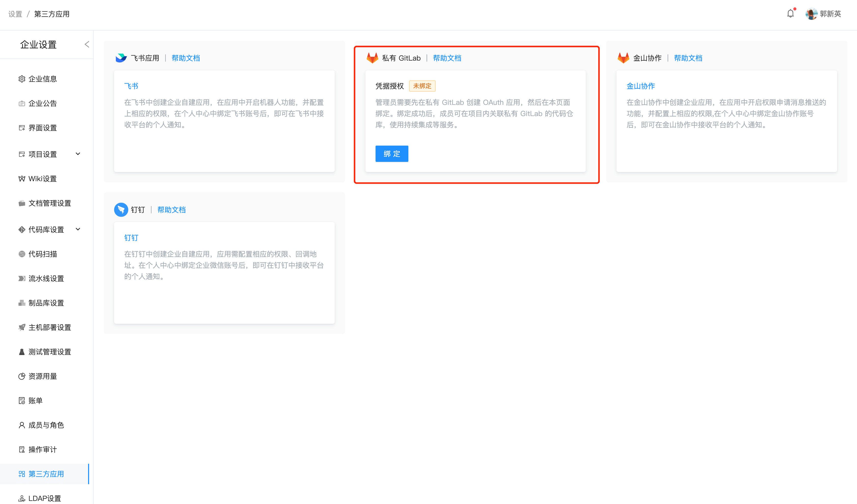This screenshot has height=504, width=857.
Task: Expand the 代码库设置 submenu chevron
Action: click(78, 229)
